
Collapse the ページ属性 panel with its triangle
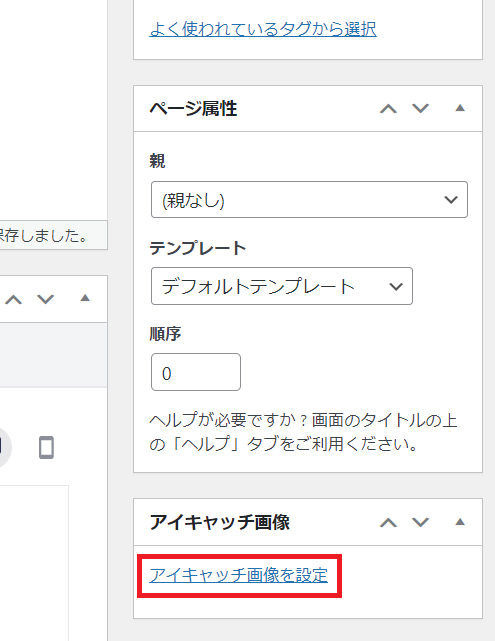(460, 108)
